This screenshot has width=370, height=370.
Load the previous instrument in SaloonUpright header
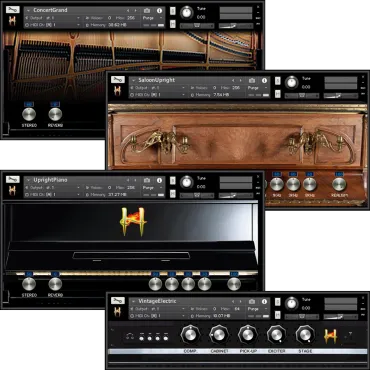click(x=233, y=81)
